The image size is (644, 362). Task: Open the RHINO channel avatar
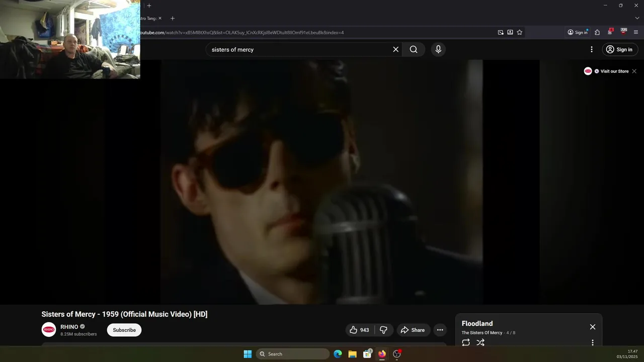coord(49,330)
